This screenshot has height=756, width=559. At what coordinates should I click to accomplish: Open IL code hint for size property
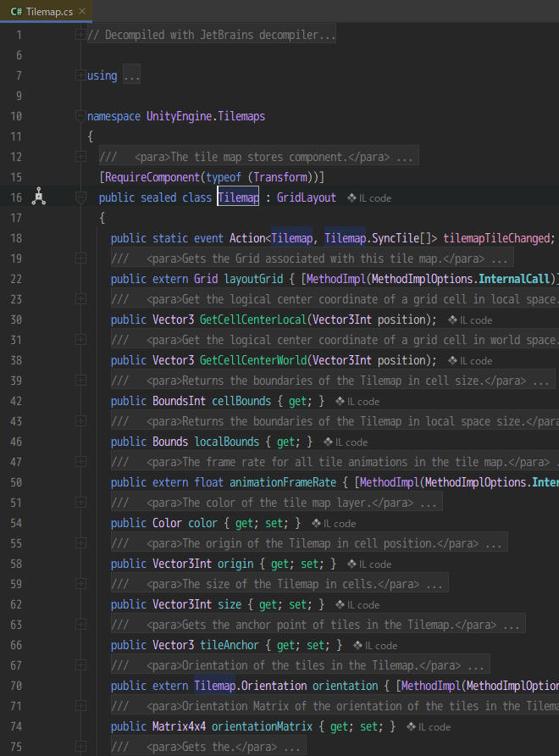(x=357, y=605)
